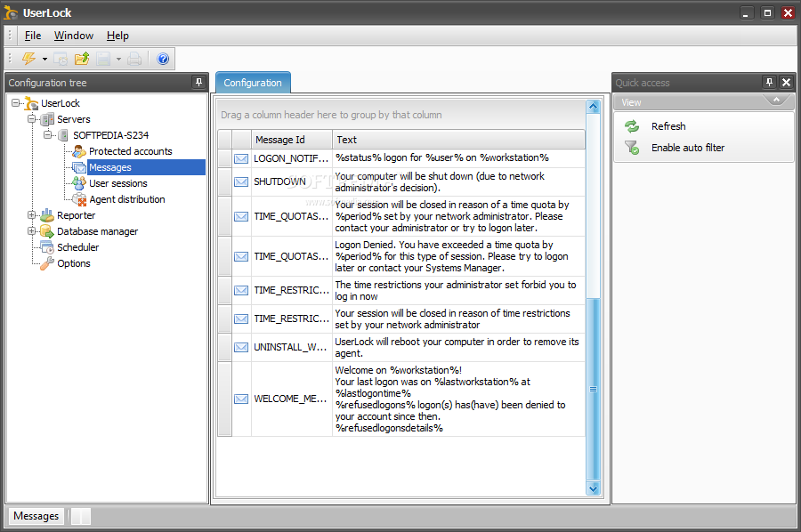801x532 pixels.
Task: Open the File menu
Action: coord(33,36)
